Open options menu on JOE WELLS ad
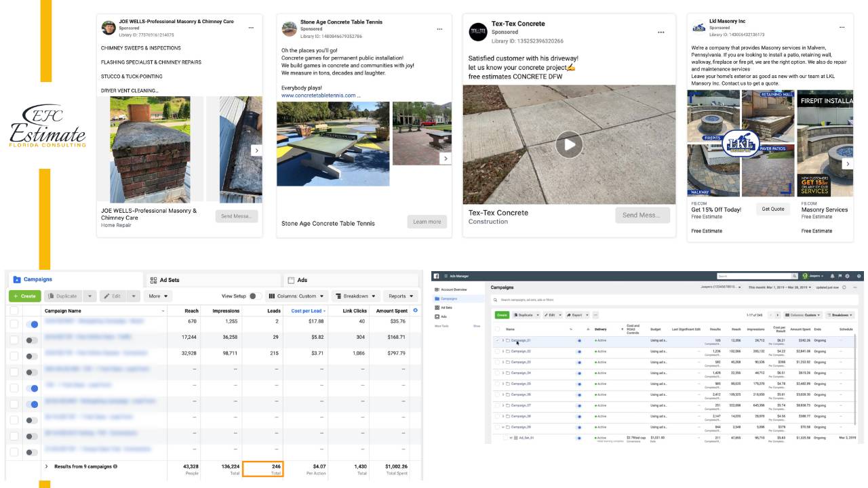Viewport: 868px width, 488px height. 251,28
